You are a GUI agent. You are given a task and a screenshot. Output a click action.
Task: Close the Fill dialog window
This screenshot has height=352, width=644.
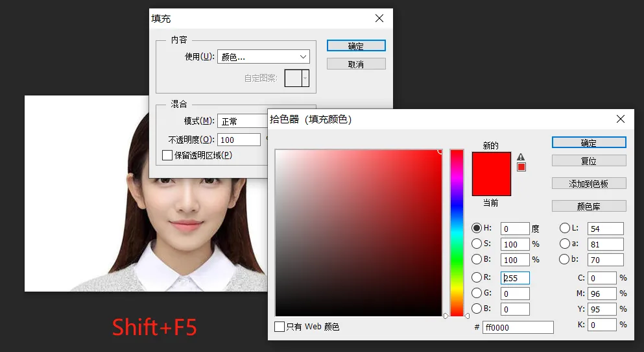pos(379,19)
